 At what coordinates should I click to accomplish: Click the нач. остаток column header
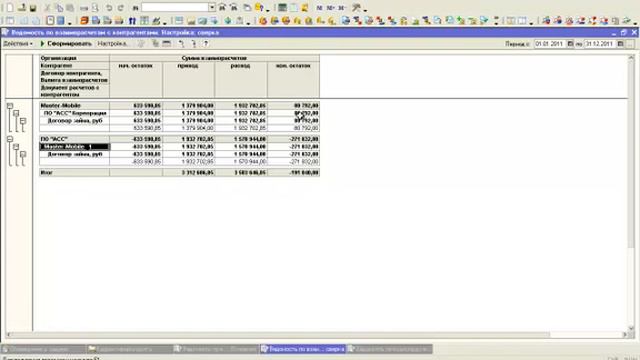136,66
